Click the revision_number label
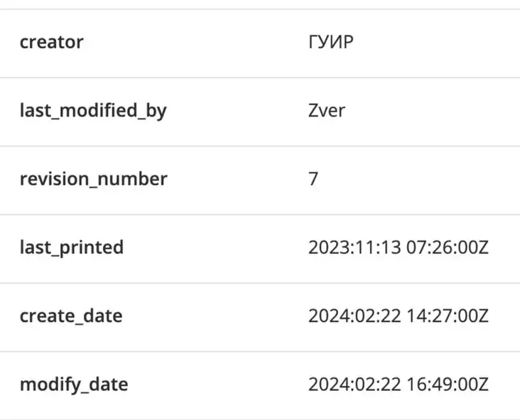 [93, 179]
